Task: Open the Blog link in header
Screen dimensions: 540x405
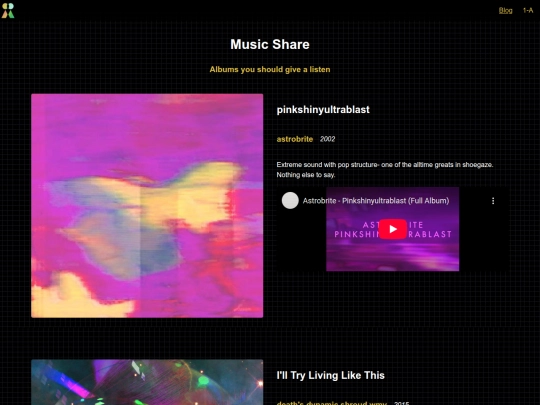Action: [505, 10]
